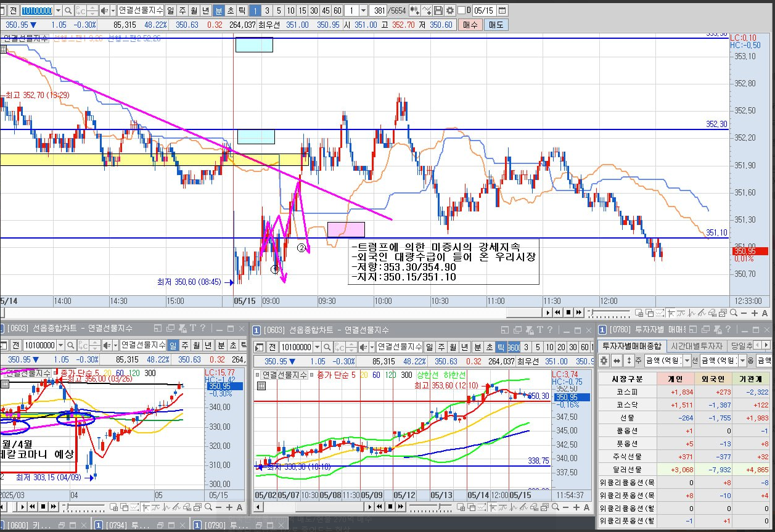Click the playback speed slider under main chart
Screen dimensions: 775x532
pyautogui.click(x=609, y=313)
